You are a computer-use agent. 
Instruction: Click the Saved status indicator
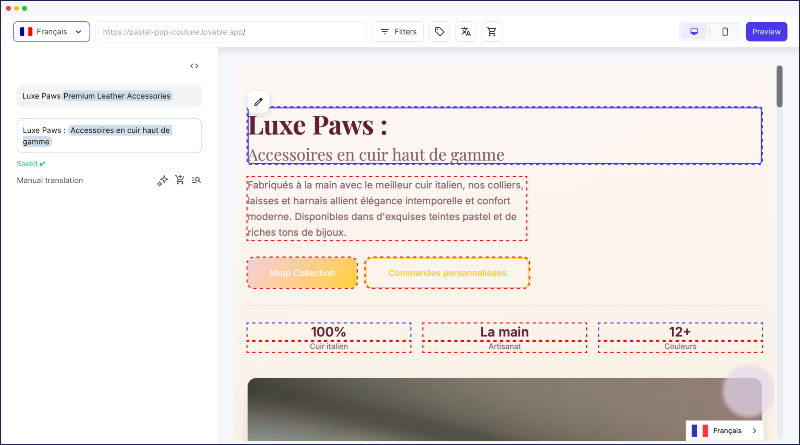coord(31,164)
